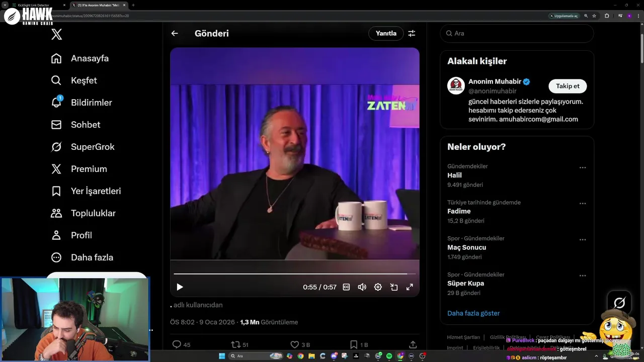Repost the post with 51 reposts
644x362 pixels.
click(x=235, y=344)
